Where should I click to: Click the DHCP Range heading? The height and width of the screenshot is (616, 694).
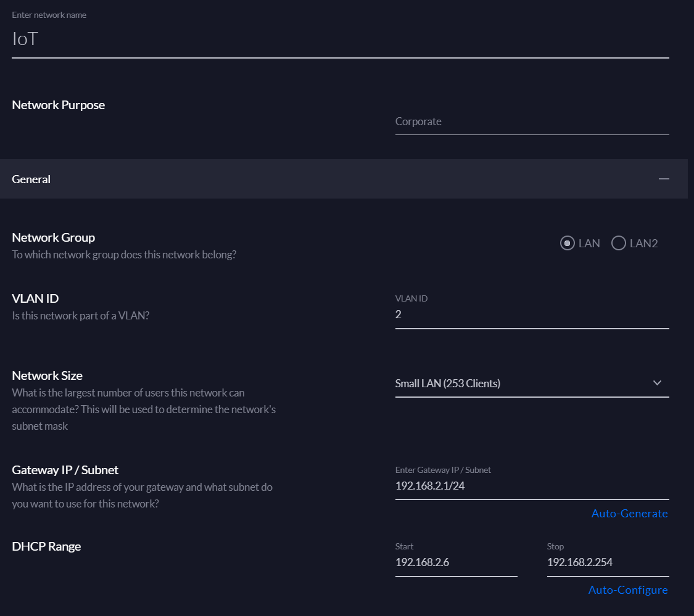point(47,546)
